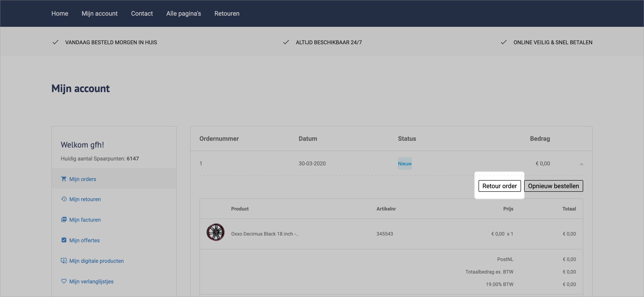
Task: Click the Nieuw status badge
Action: click(405, 164)
